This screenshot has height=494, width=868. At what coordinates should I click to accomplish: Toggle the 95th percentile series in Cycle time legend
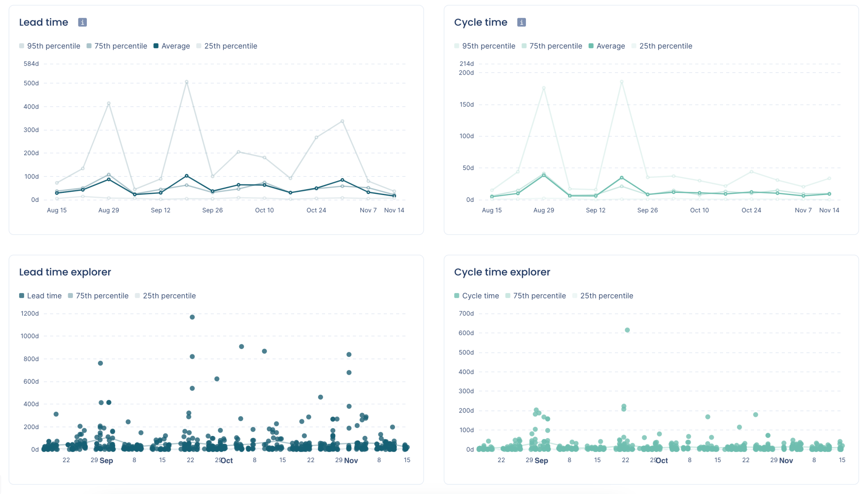coord(456,46)
